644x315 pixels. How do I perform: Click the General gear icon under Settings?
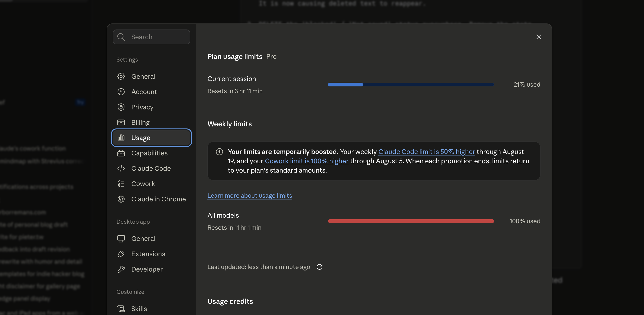point(121,76)
